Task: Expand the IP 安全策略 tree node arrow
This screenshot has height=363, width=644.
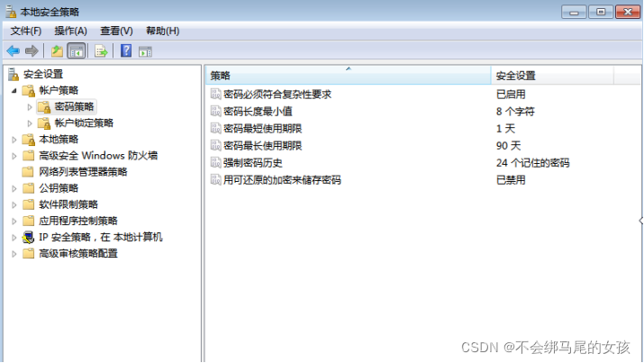Action: tap(14, 238)
